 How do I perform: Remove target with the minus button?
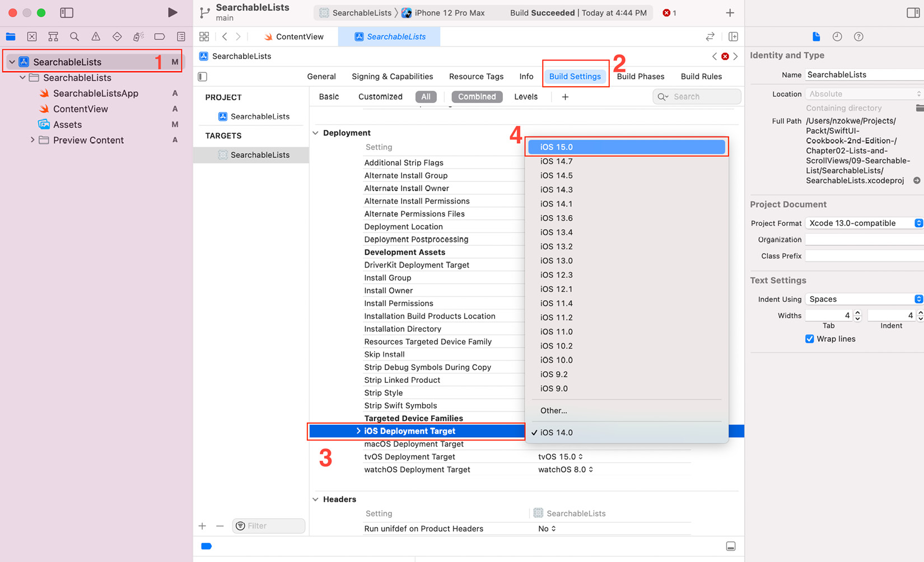click(x=220, y=526)
